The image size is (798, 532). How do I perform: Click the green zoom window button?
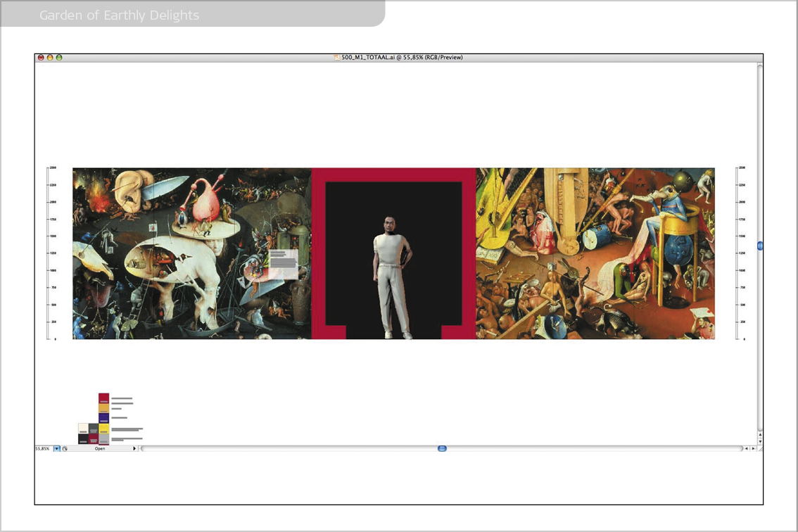point(59,58)
